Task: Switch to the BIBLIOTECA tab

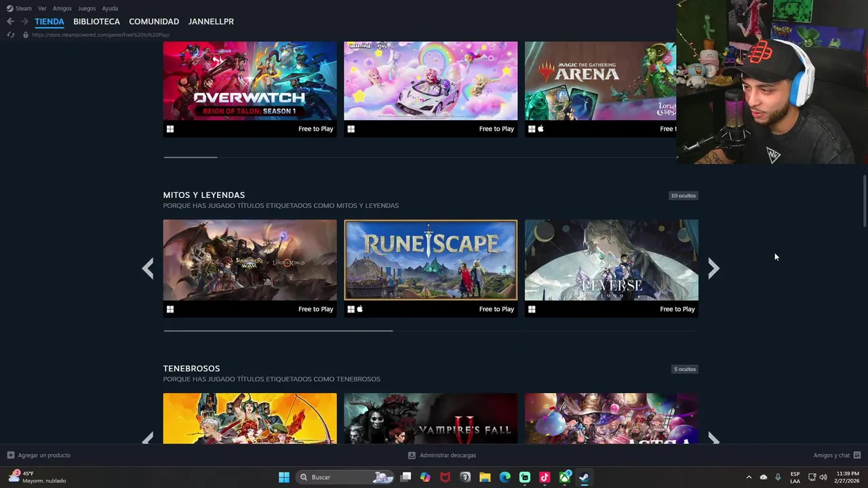Action: click(x=96, y=22)
